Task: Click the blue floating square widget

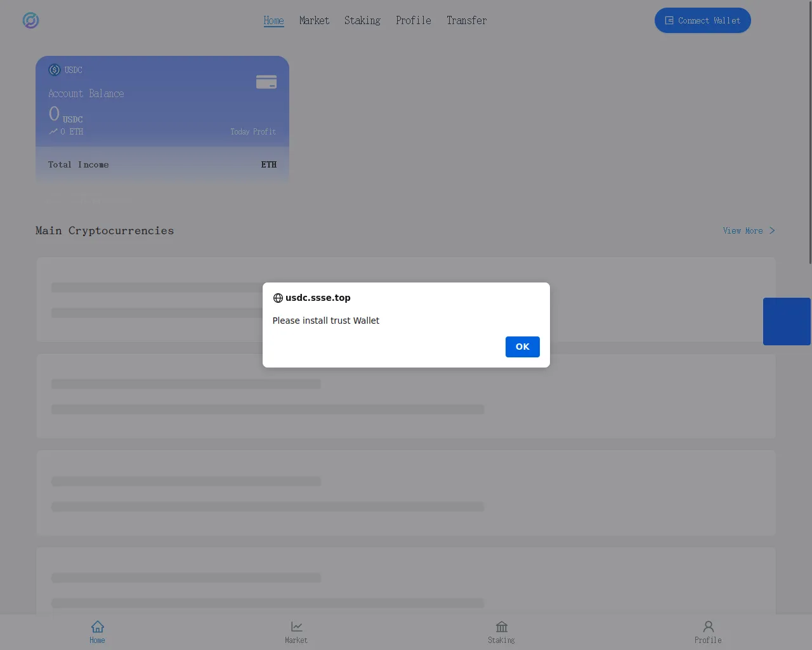Action: click(787, 321)
